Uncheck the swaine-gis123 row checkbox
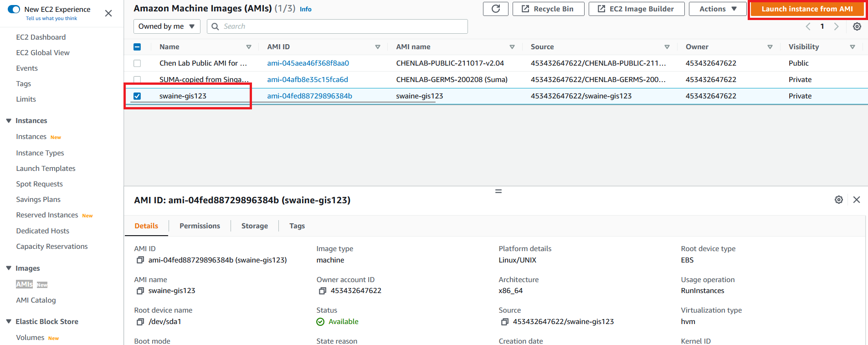 point(137,96)
